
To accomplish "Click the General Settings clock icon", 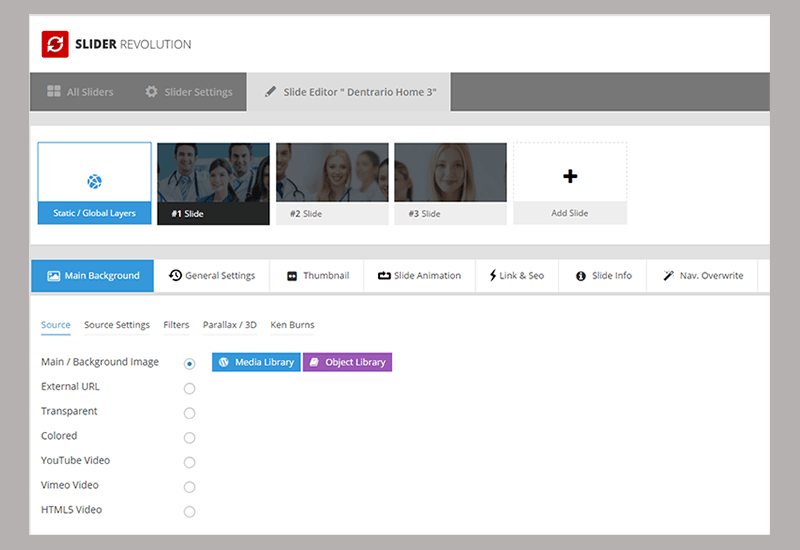I will (176, 276).
